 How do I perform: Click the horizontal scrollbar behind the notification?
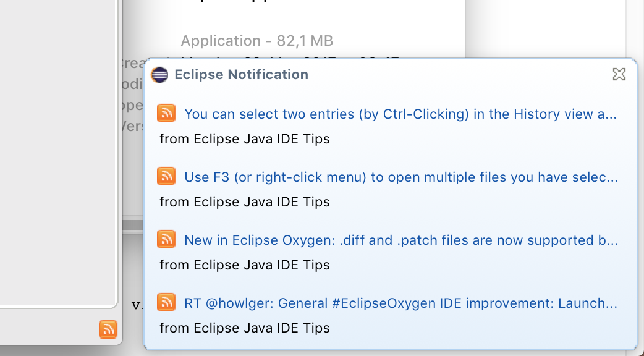click(133, 225)
